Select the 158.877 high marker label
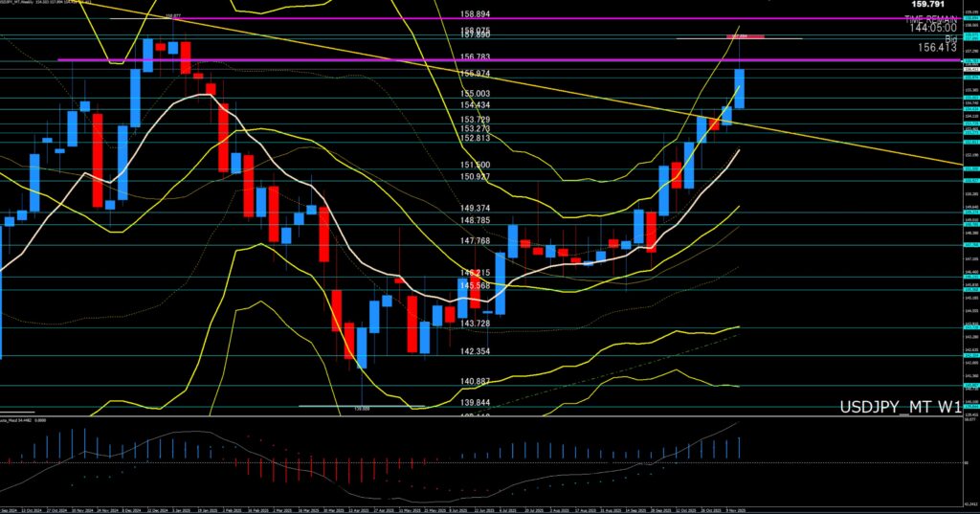980x514 pixels. click(173, 15)
